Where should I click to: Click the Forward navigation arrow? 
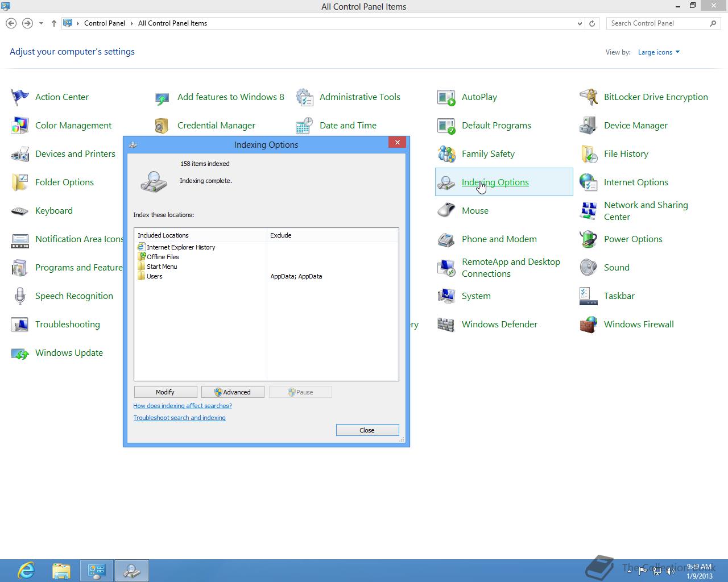pyautogui.click(x=27, y=23)
